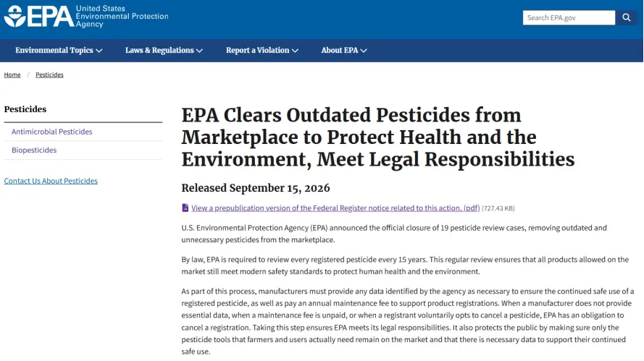Expand the Environmental Topics chevron
644x361 pixels.
(99, 51)
